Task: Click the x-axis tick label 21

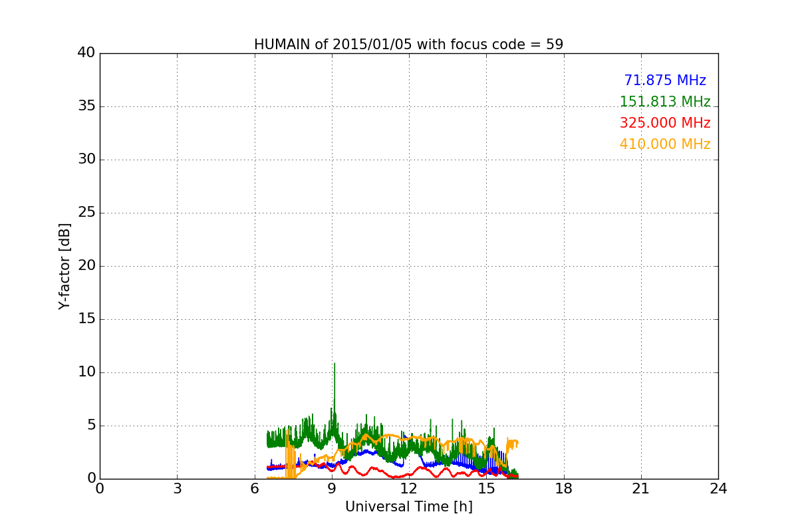Action: (x=641, y=488)
